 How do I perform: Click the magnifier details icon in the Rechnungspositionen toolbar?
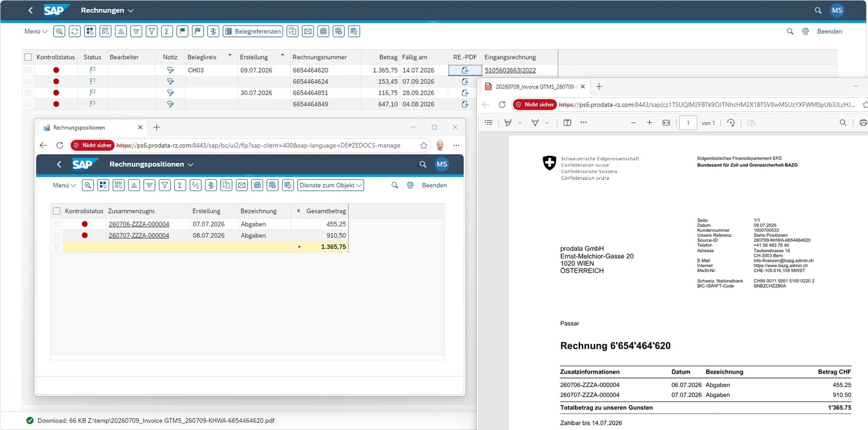[88, 185]
